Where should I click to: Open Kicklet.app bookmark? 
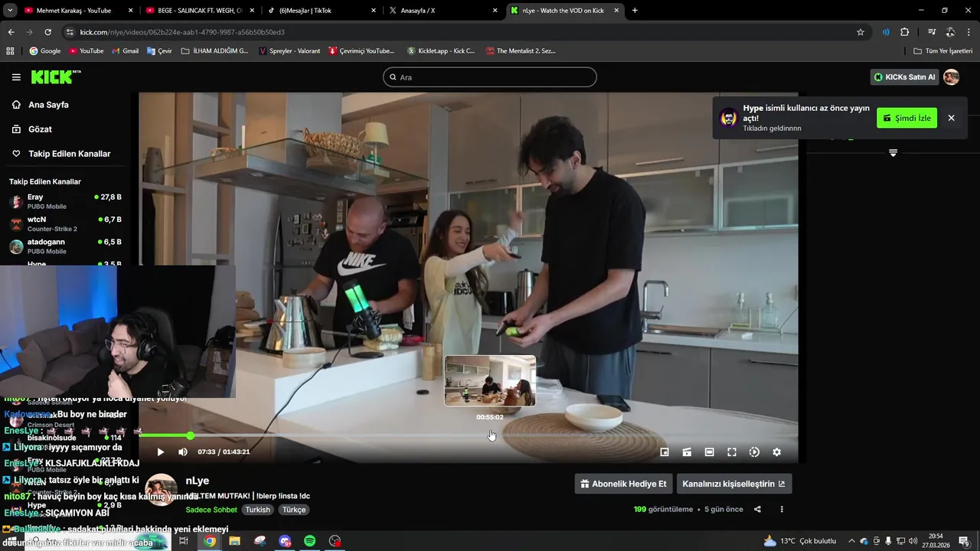[x=441, y=51]
